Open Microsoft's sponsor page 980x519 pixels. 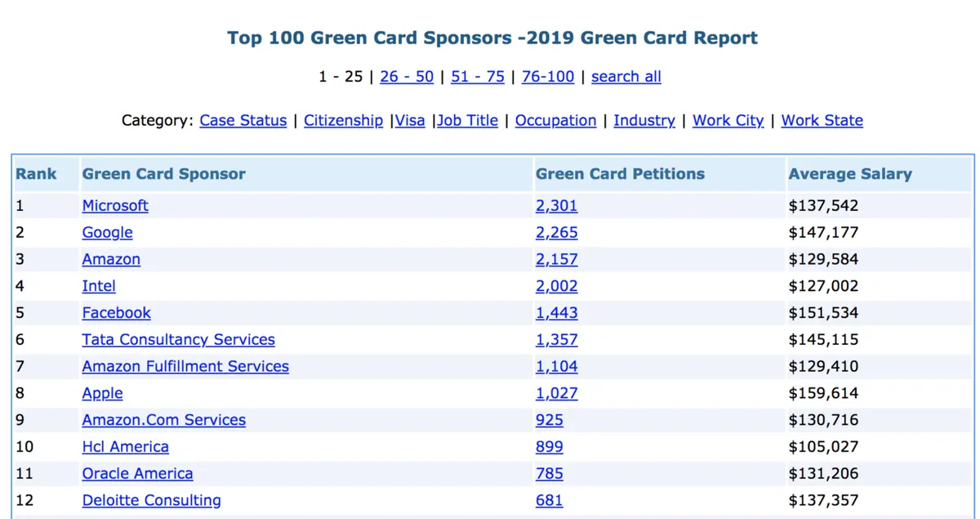click(115, 205)
